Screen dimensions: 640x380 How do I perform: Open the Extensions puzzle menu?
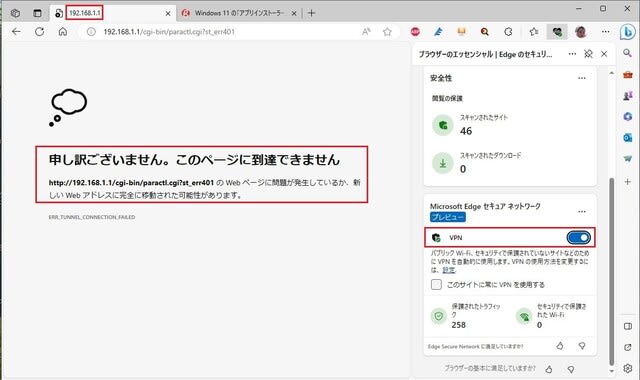click(x=508, y=31)
